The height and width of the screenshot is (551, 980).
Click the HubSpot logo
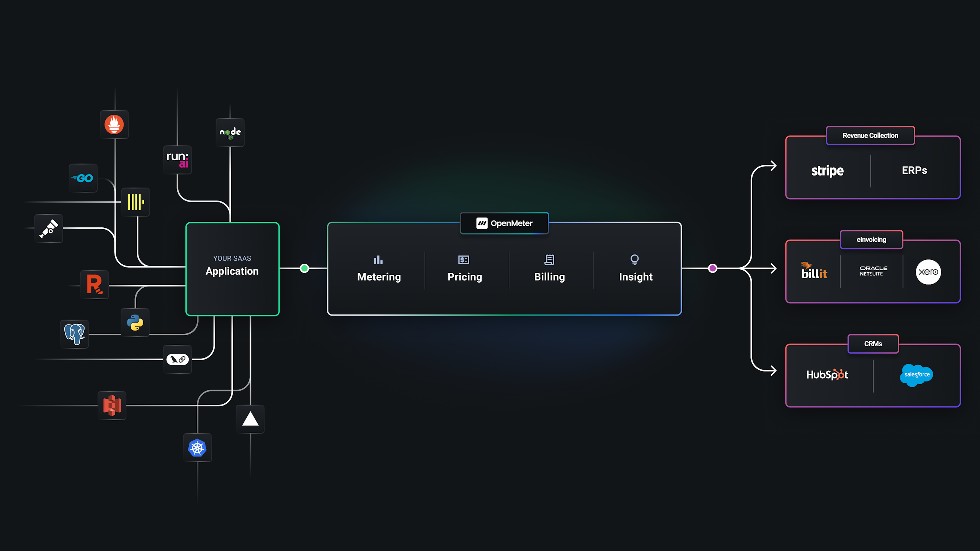tap(827, 375)
